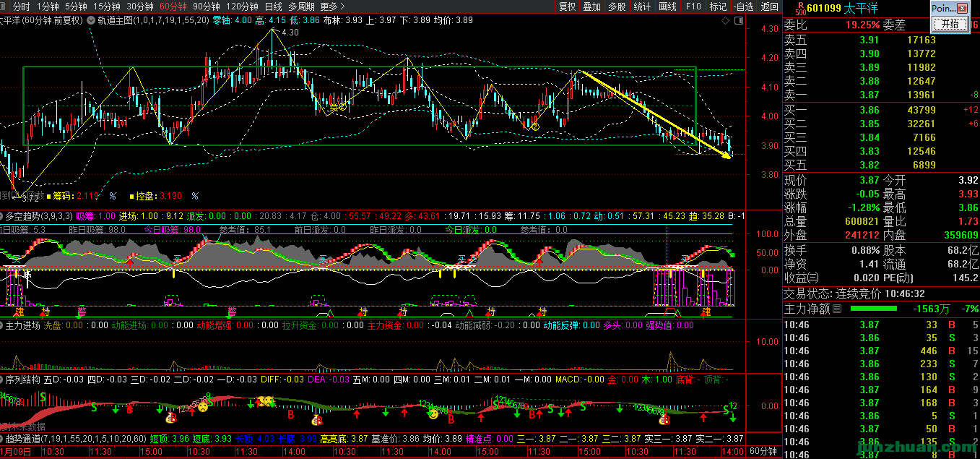Image resolution: width=980 pixels, height=459 pixels.
Task: Click the 卖一 price 3.87
Action: tap(870, 95)
